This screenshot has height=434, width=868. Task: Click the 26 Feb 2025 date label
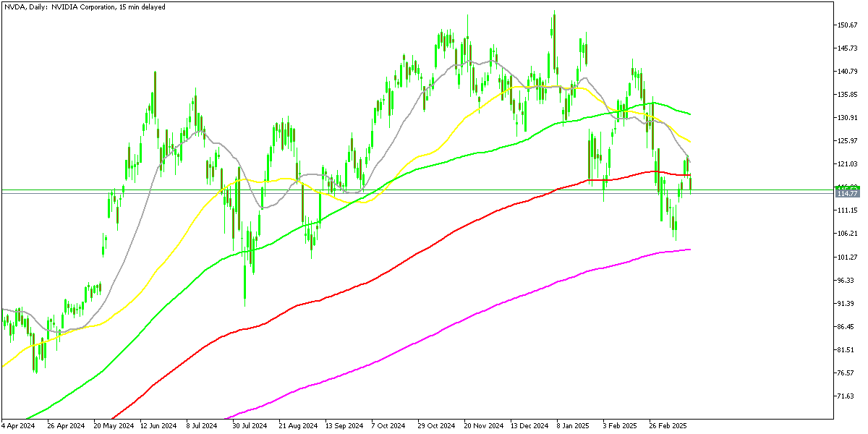pyautogui.click(x=668, y=426)
